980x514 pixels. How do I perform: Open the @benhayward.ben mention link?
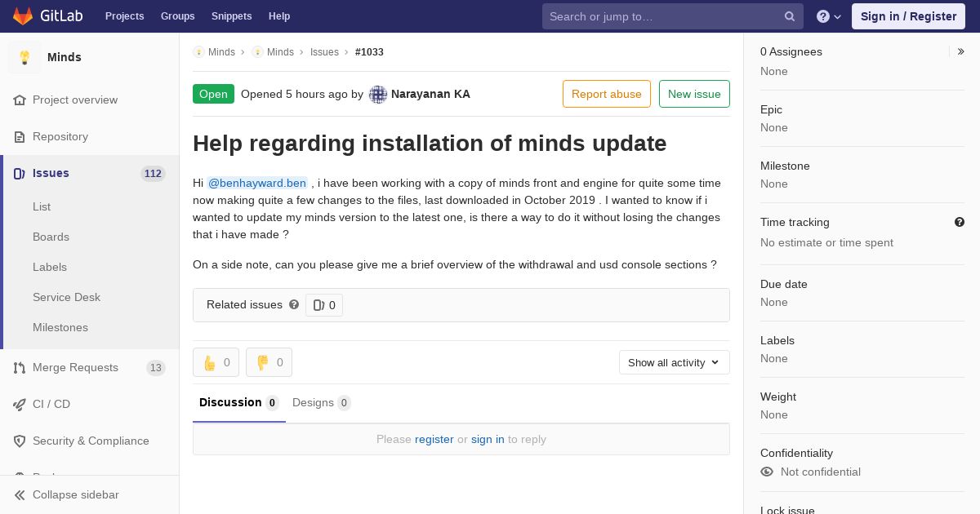tap(257, 183)
